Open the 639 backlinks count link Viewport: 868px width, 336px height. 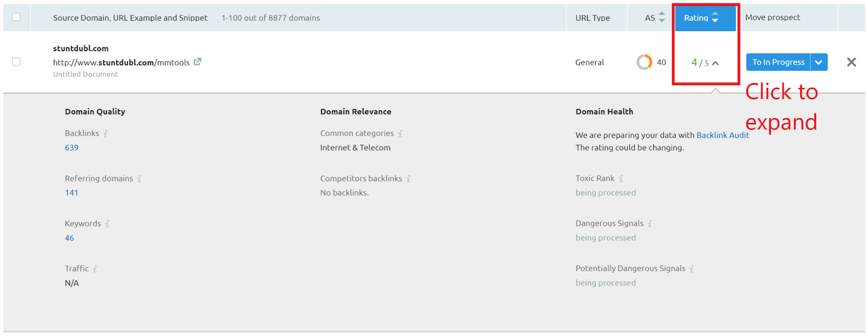(72, 148)
